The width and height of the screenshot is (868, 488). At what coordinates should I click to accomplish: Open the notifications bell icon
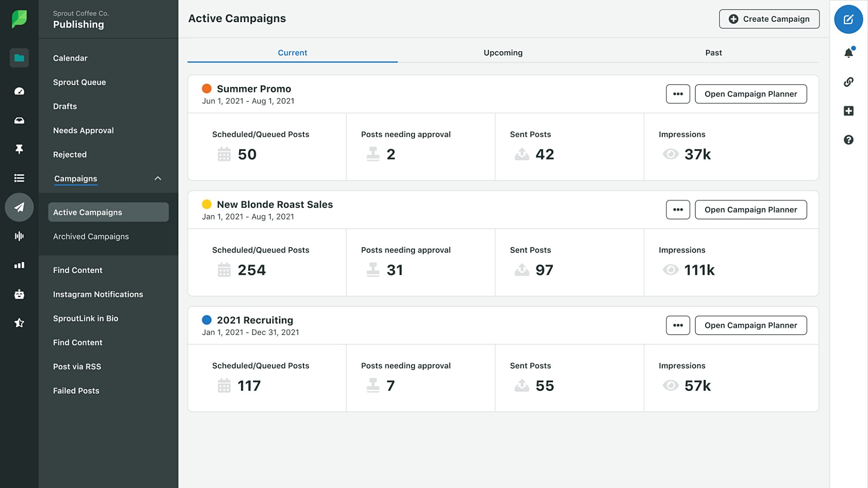[849, 53]
